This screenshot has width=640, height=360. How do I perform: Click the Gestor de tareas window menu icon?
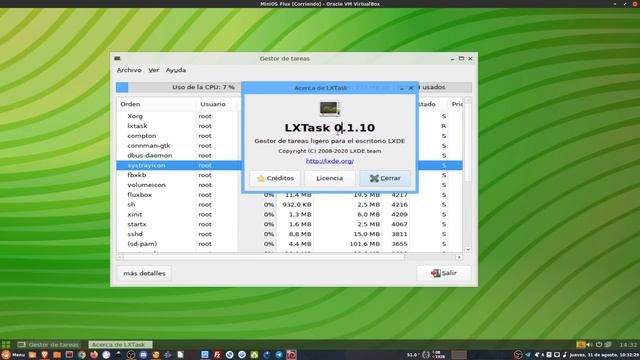click(x=118, y=59)
